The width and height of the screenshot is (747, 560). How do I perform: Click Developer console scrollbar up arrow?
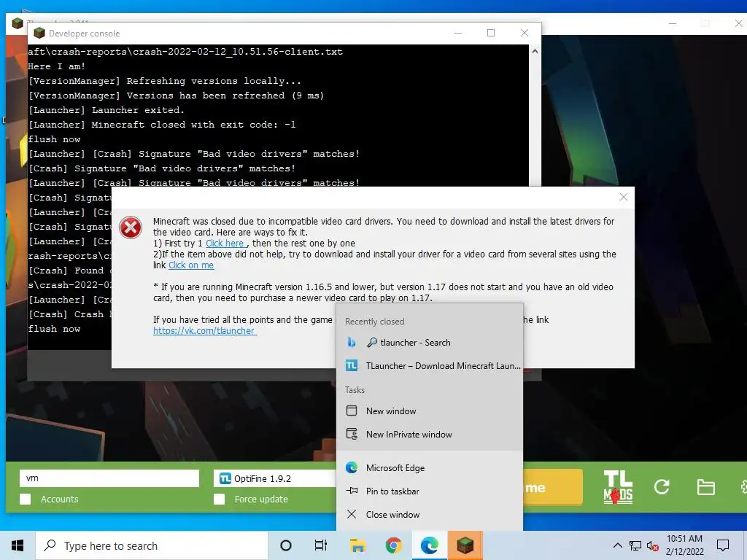[535, 51]
